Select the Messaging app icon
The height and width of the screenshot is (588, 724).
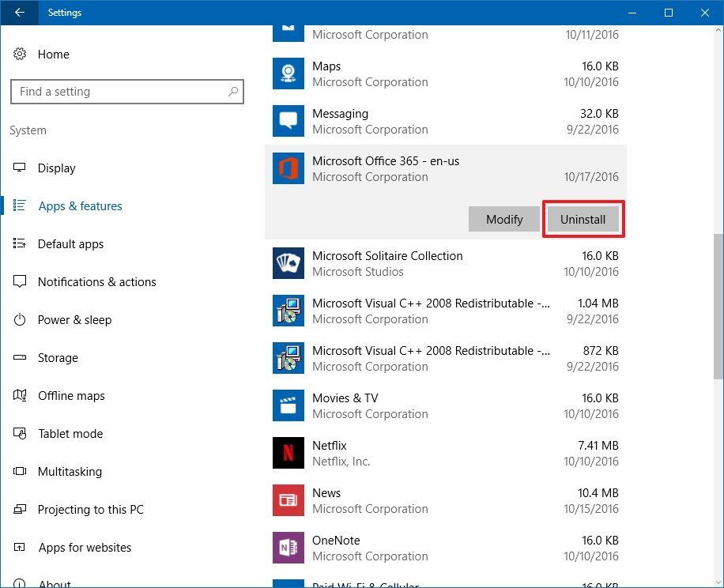point(288,121)
